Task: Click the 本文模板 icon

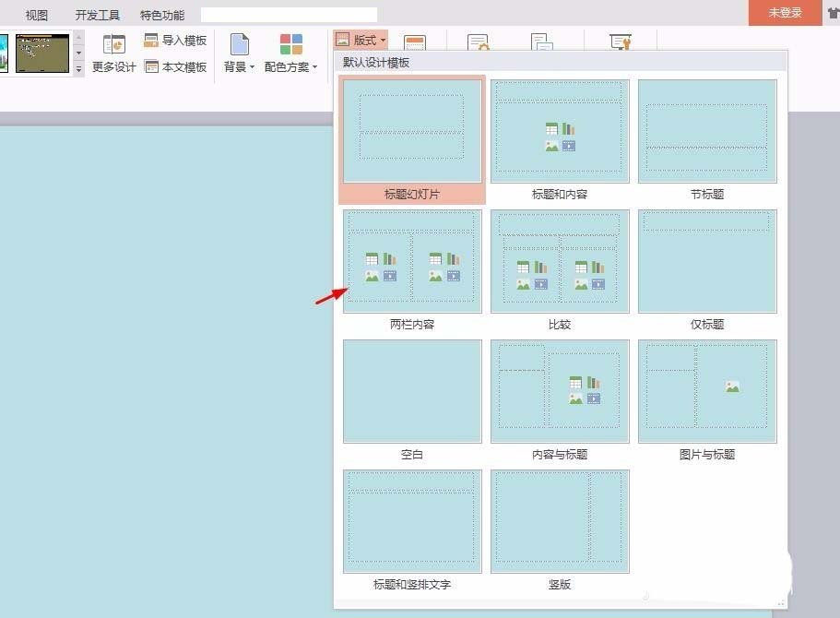Action: [x=151, y=66]
